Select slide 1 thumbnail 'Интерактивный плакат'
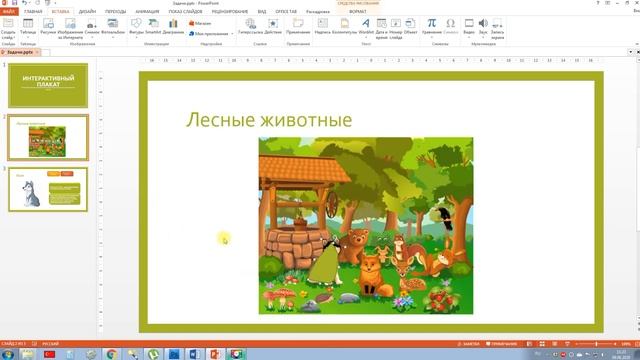640x360 pixels. tap(48, 85)
